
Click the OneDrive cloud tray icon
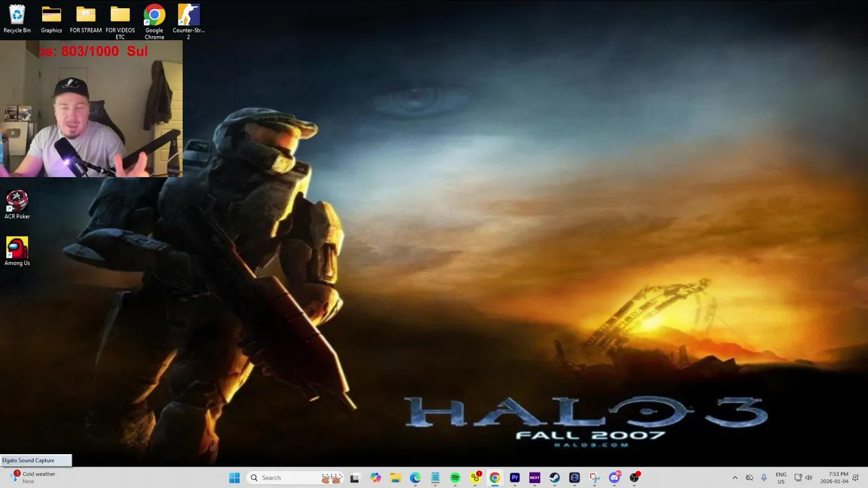pos(749,478)
